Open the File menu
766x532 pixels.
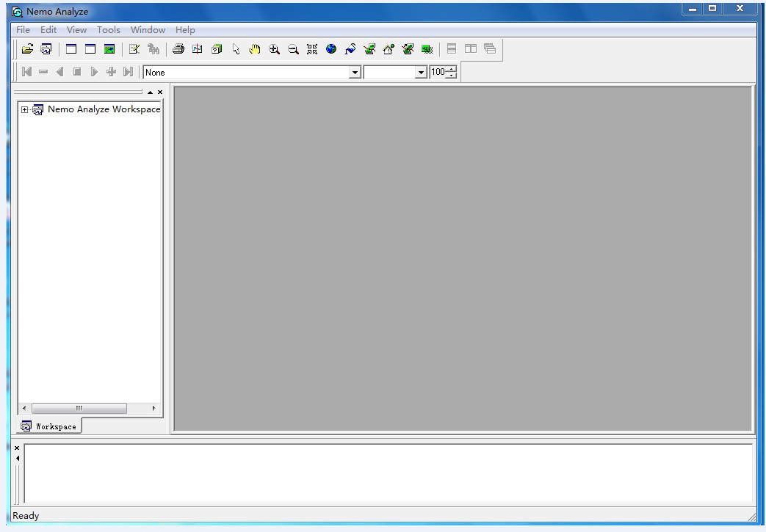[23, 30]
